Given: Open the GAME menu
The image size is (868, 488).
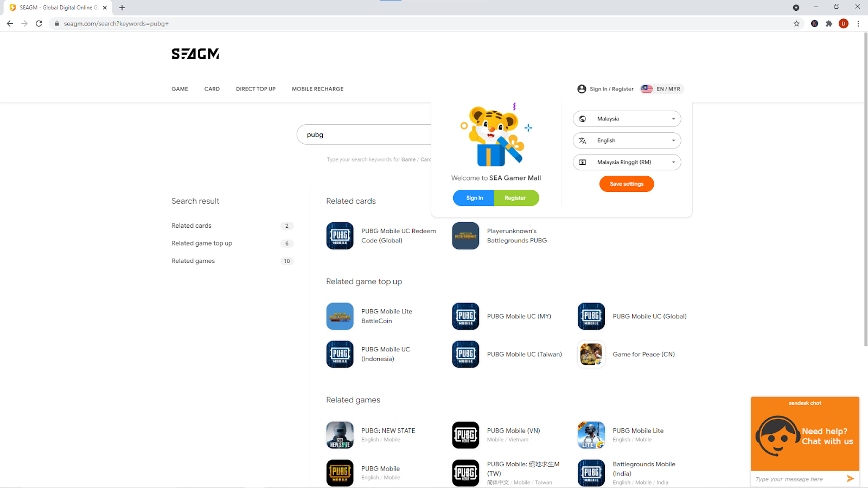Looking at the screenshot, I should [180, 89].
